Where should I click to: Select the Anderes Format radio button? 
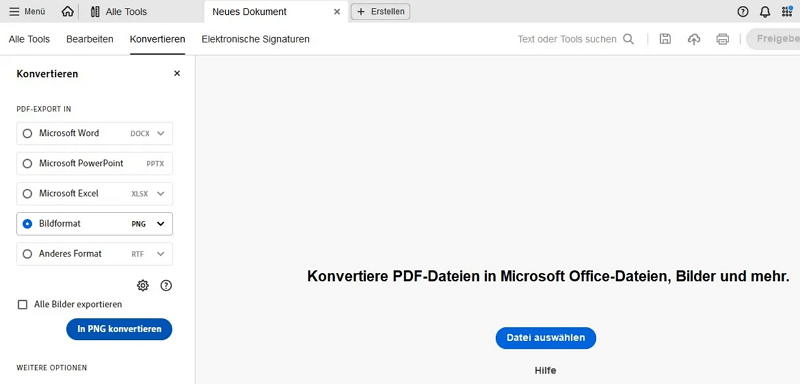point(28,254)
